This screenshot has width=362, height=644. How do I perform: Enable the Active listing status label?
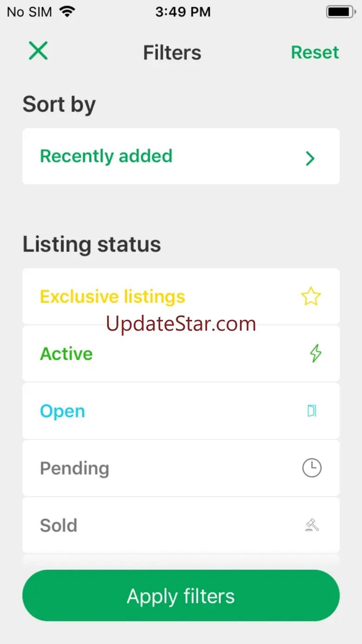(x=66, y=354)
